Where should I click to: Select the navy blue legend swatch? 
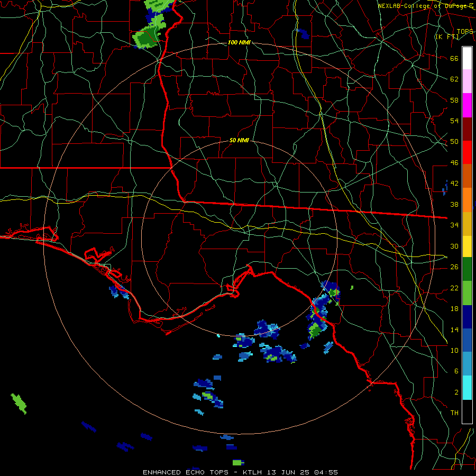[x=467, y=317]
